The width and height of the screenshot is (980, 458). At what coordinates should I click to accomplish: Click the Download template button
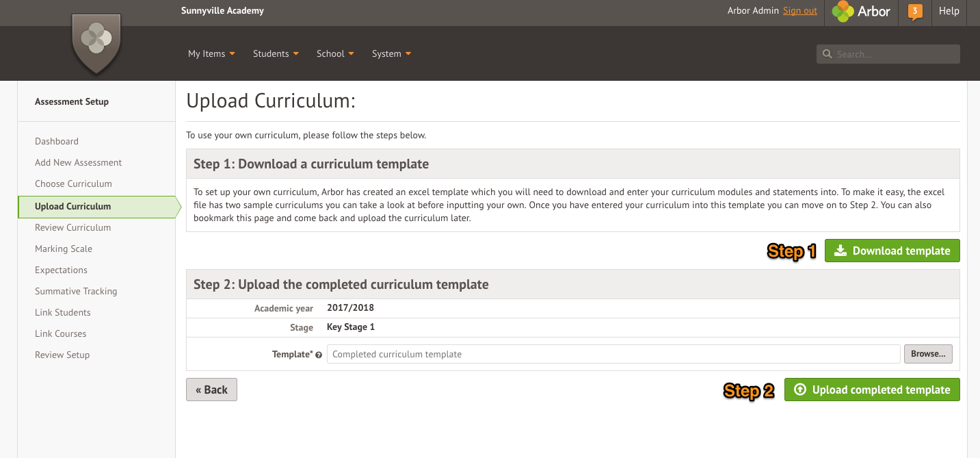pos(892,251)
